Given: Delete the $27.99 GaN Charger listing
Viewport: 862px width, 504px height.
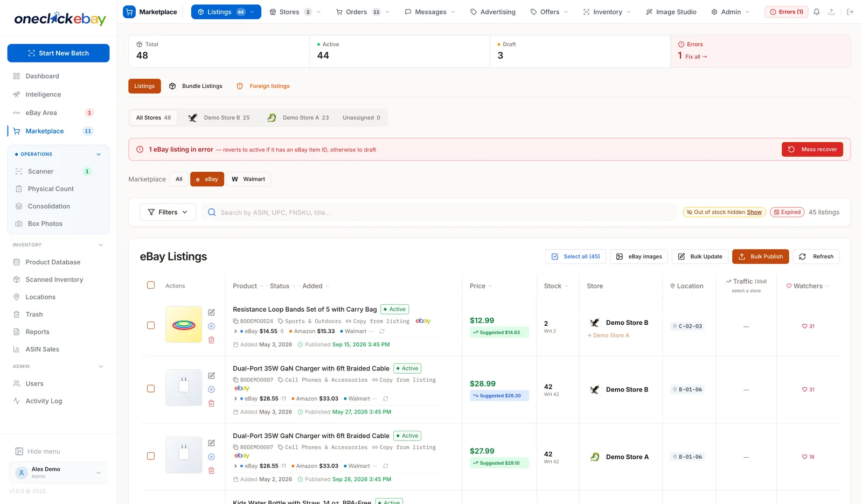Looking at the screenshot, I should (x=211, y=471).
